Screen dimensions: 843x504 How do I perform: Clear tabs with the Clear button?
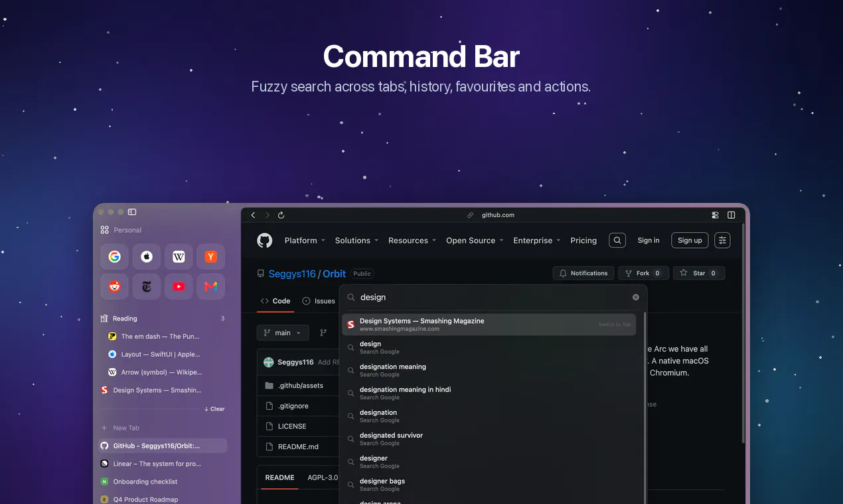pyautogui.click(x=214, y=409)
